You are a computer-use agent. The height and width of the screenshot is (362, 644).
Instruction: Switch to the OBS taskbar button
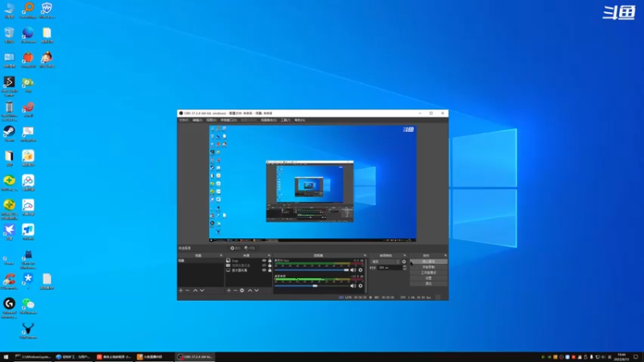tap(196, 356)
